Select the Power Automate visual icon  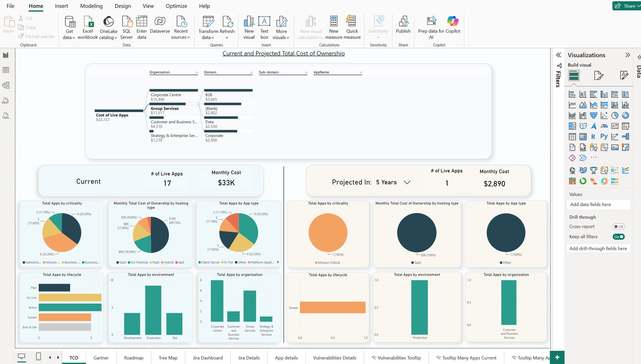[x=583, y=158]
